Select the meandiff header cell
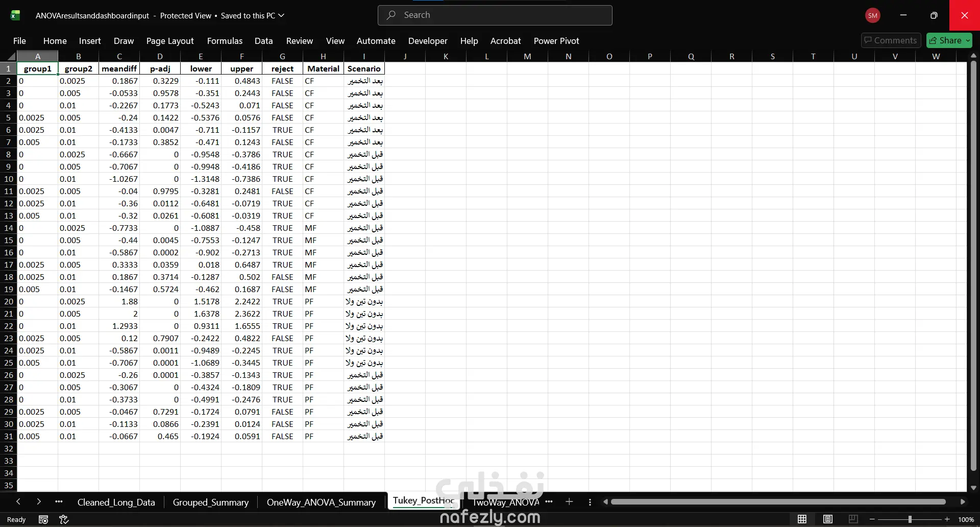The image size is (980, 527). 119,68
